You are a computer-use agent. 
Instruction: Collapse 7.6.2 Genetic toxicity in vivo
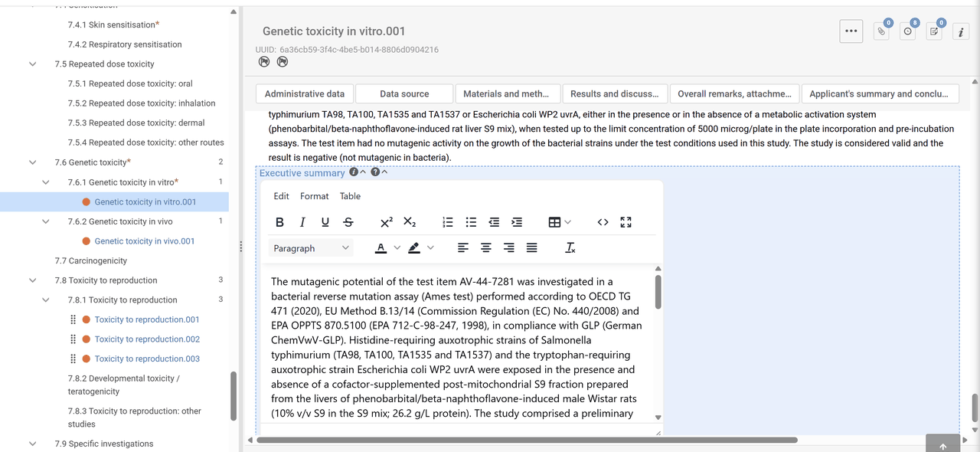point(47,221)
